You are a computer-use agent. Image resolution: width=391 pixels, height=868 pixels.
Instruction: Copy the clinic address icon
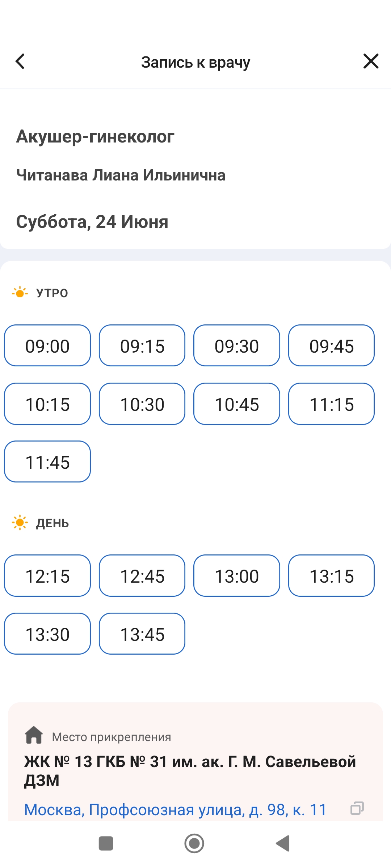357,808
